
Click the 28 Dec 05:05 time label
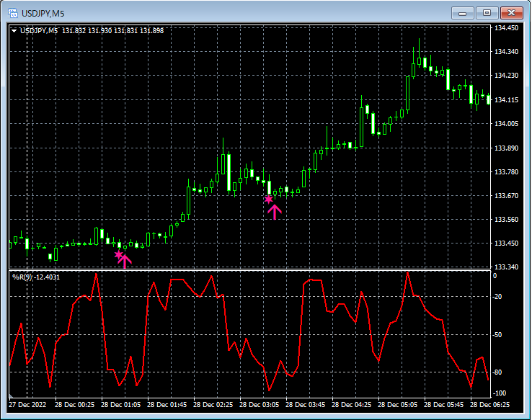pyautogui.click(x=398, y=404)
